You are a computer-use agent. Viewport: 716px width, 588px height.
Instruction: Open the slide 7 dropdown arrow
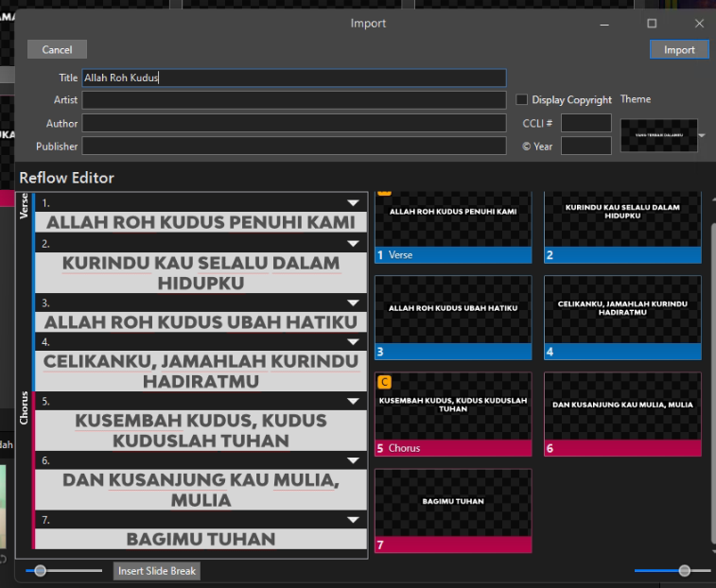tap(353, 519)
